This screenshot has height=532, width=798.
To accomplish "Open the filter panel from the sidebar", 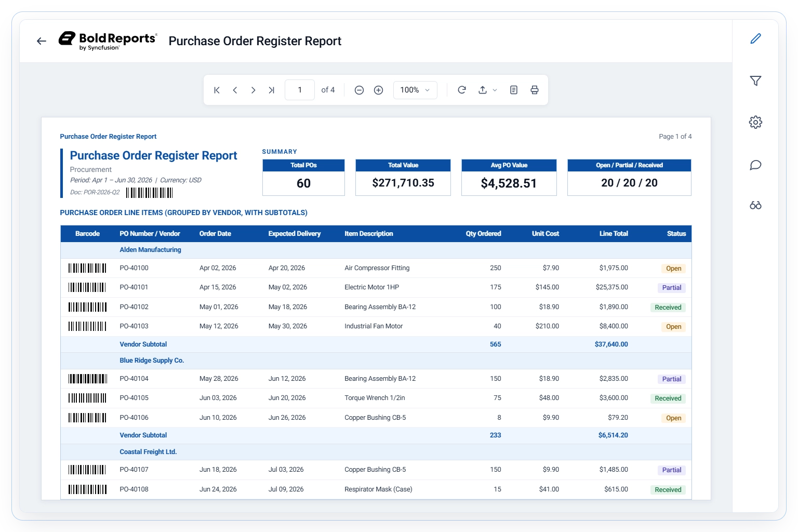I will point(755,81).
